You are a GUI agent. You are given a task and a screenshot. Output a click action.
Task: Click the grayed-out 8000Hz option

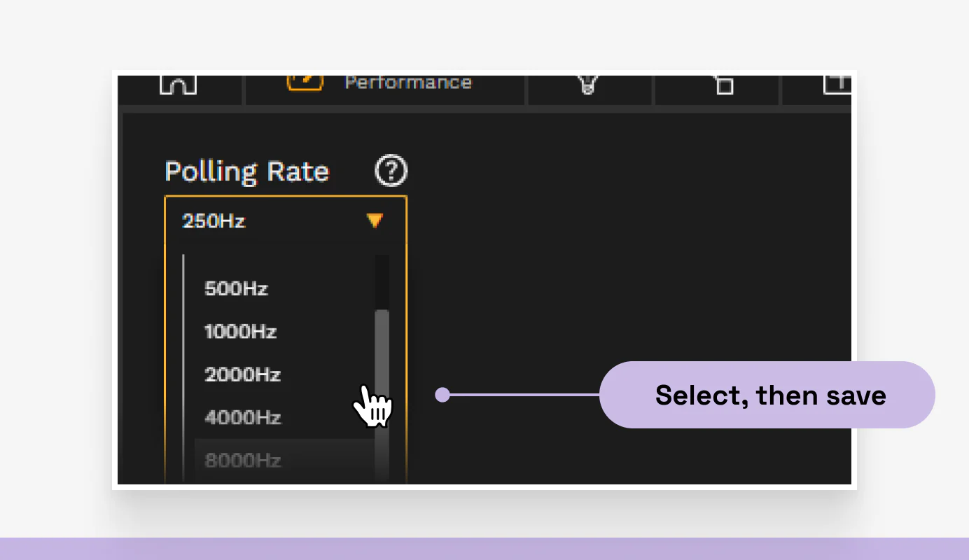coord(242,460)
